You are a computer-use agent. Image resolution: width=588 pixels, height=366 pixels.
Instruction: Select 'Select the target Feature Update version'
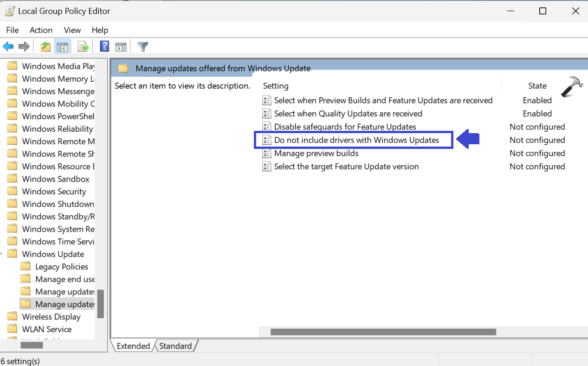(x=346, y=167)
